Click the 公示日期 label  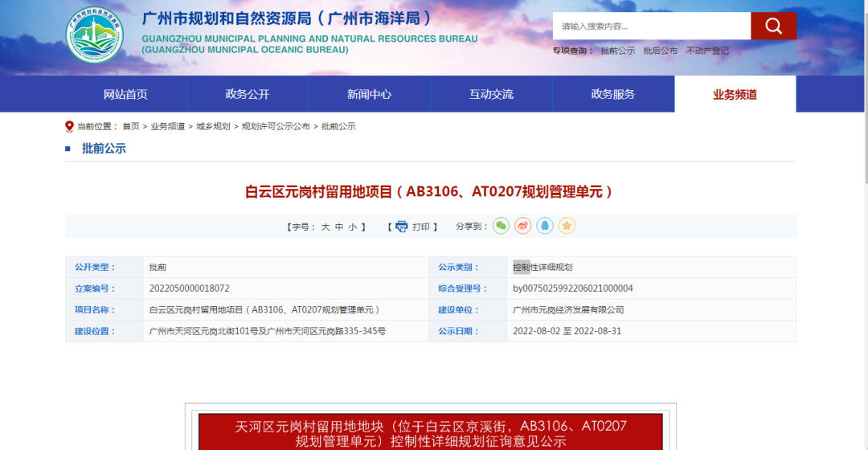pos(459,331)
